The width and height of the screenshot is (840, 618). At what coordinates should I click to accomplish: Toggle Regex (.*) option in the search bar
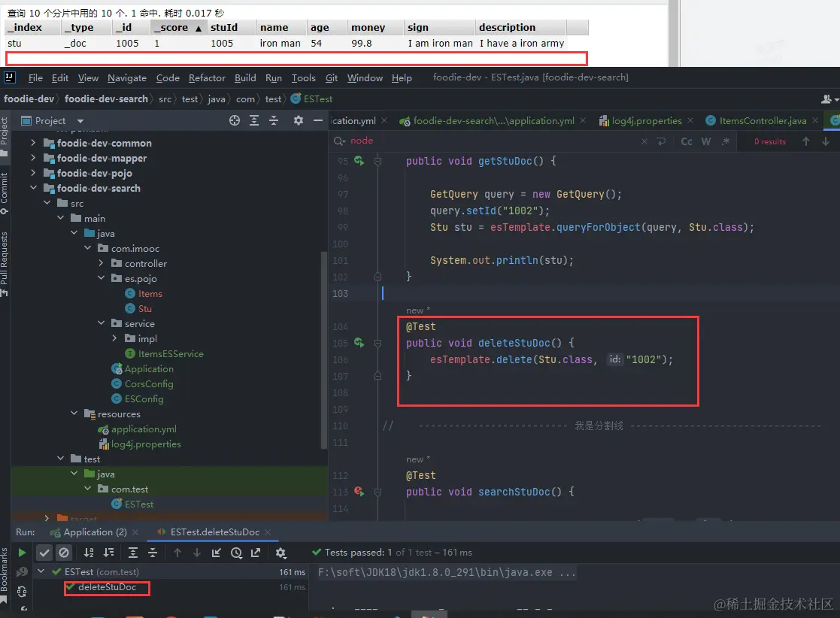point(726,141)
